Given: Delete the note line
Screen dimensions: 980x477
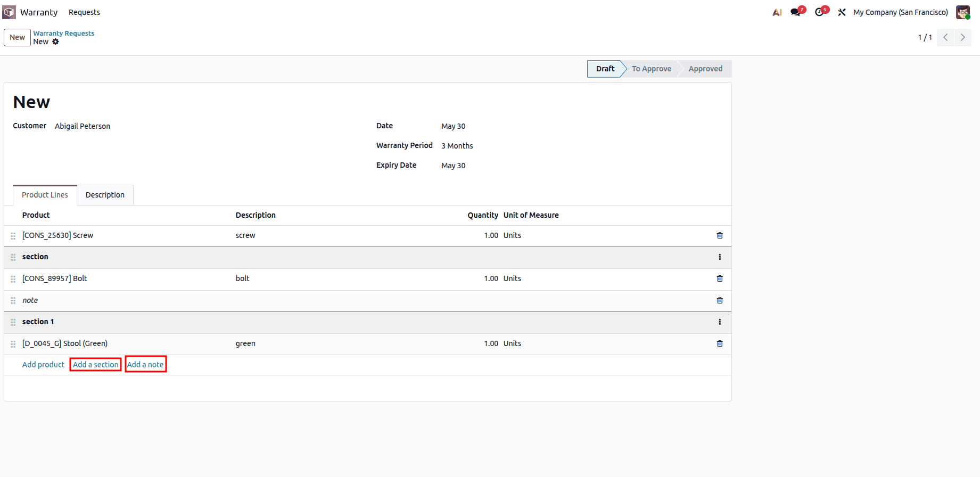Looking at the screenshot, I should click(x=720, y=300).
